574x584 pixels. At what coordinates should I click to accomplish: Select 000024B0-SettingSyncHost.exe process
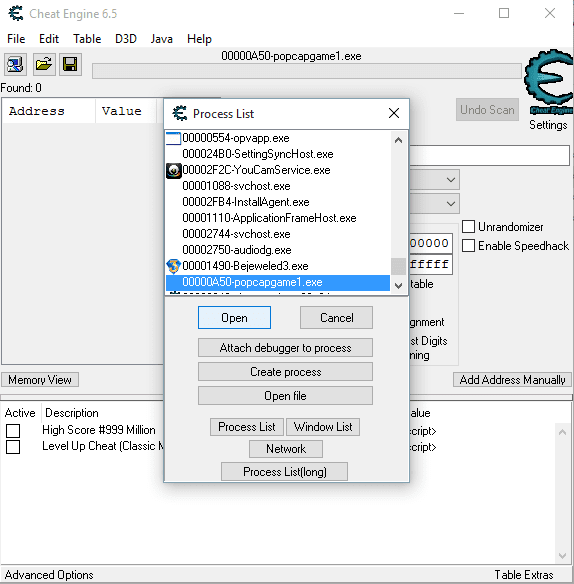pyautogui.click(x=278, y=154)
